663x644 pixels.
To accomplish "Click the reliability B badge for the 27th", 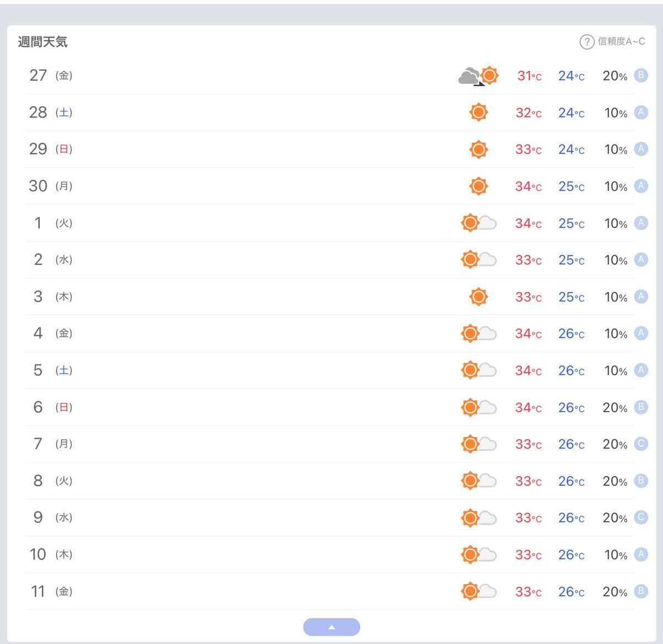I will click(x=641, y=75).
